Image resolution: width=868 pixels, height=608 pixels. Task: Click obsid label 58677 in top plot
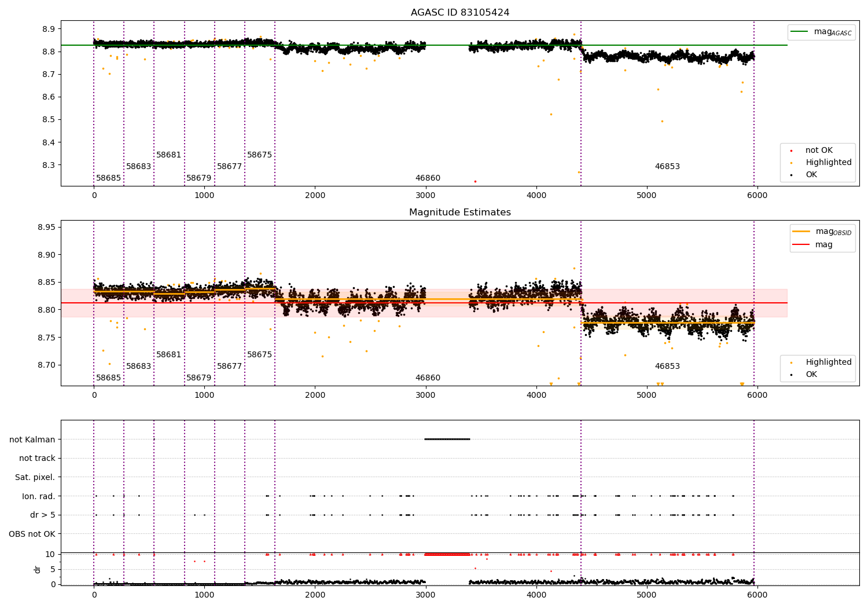point(230,167)
